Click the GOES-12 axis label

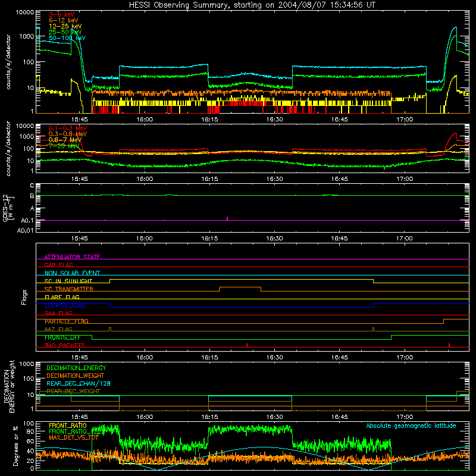pyautogui.click(x=8, y=208)
